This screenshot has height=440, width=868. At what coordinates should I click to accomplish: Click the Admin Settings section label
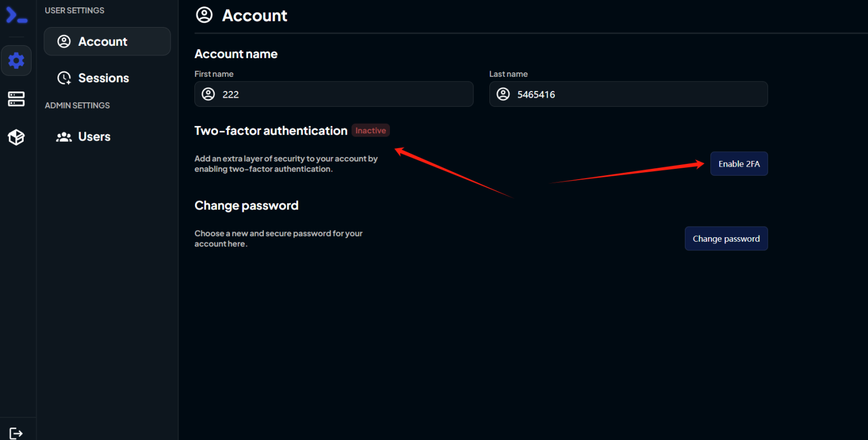point(77,105)
